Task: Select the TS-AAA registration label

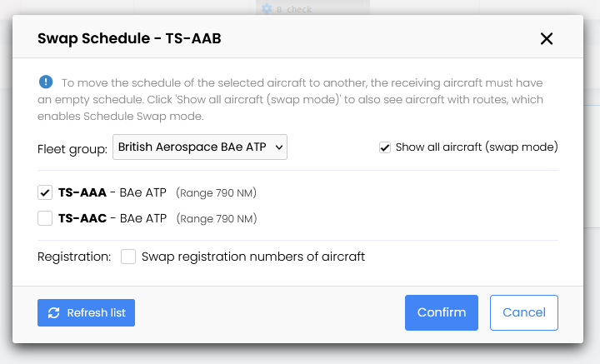Action: pyautogui.click(x=82, y=192)
